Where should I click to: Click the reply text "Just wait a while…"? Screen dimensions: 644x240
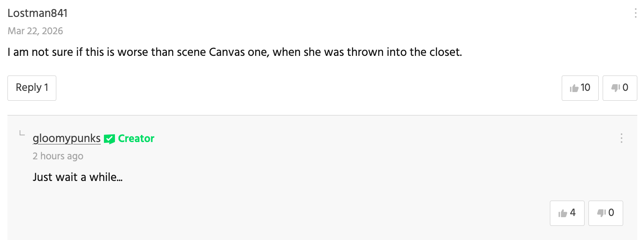click(x=78, y=177)
